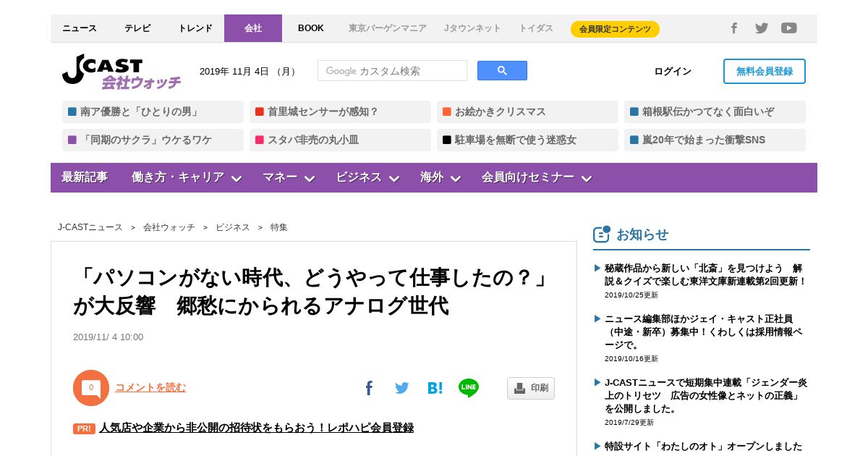This screenshot has height=456, width=868.
Task: Switch to the テレビ tab
Action: (137, 28)
